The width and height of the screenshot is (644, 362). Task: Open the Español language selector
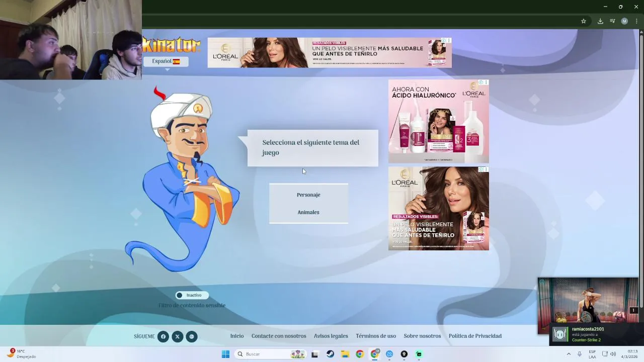[166, 61]
